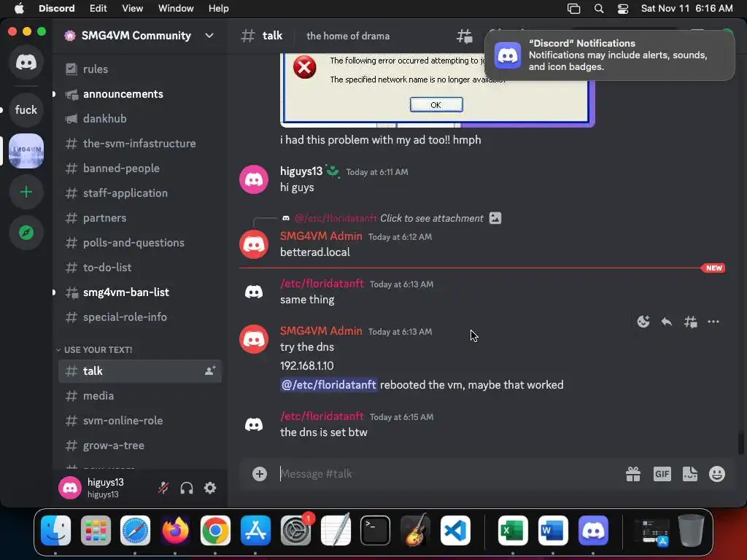Open Threads icon in channel header
The height and width of the screenshot is (560, 747).
465,36
